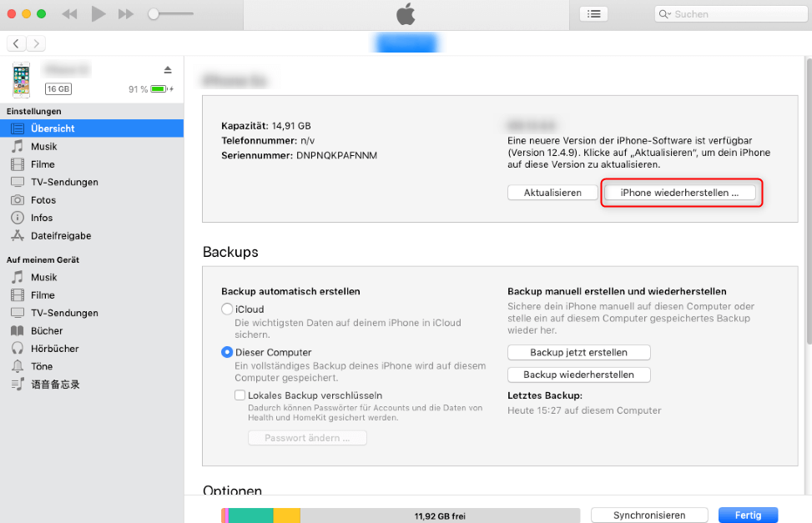Click the Telefonnummer n/v value
The image size is (812, 523).
(x=308, y=141)
